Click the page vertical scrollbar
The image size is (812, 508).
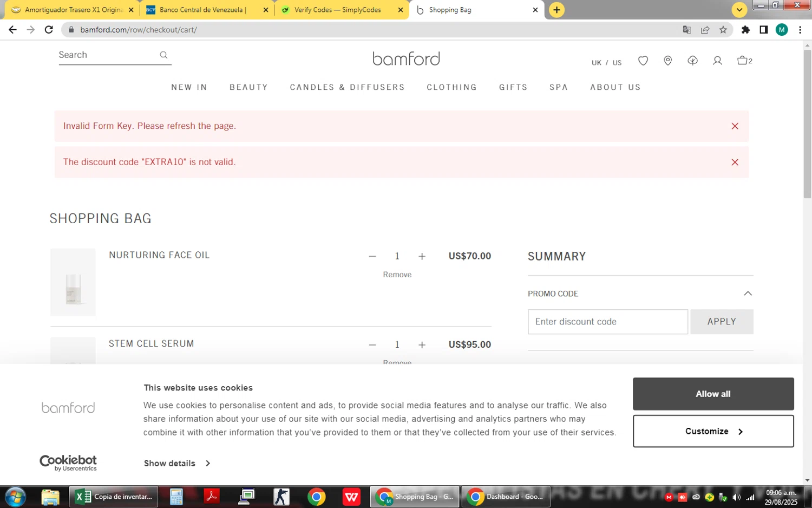(x=807, y=125)
